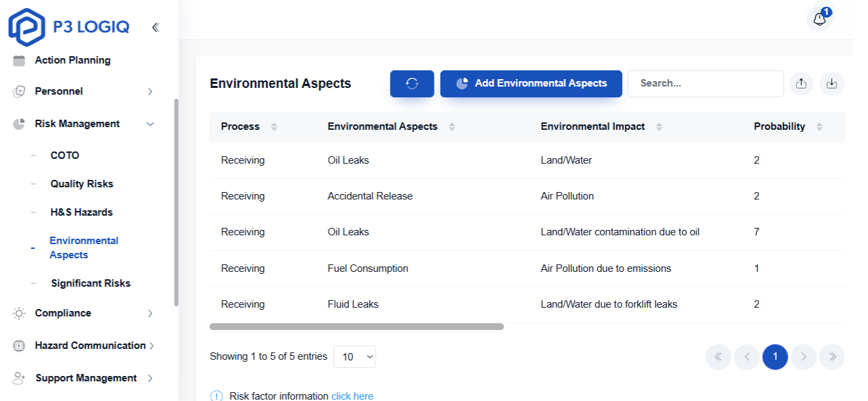Viewport: 868px width, 401px height.
Task: Open Action Planning in sidebar
Action: pyautogui.click(x=73, y=60)
